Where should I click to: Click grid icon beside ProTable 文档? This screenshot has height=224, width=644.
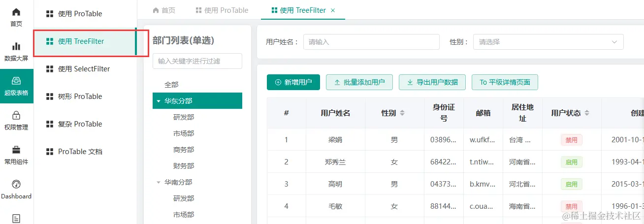[49, 152]
